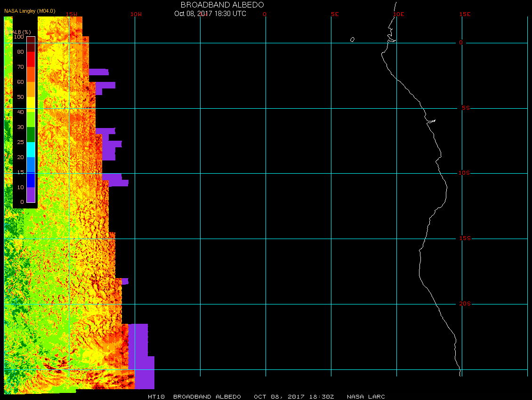This screenshot has height=400, width=532.
Task: Click the dark blue 10–15% legend swatch
Action: tap(31, 179)
